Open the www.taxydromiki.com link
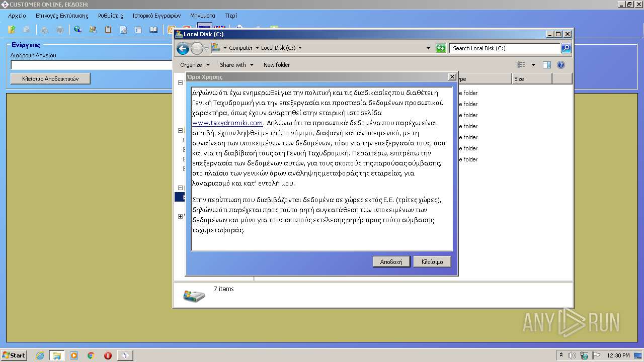 point(227,123)
